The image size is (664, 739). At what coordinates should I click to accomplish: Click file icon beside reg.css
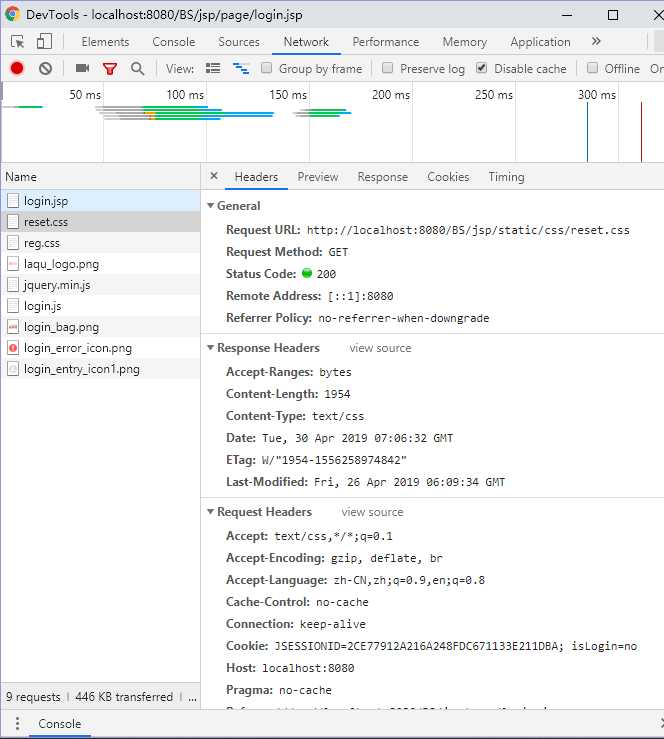click(x=13, y=243)
